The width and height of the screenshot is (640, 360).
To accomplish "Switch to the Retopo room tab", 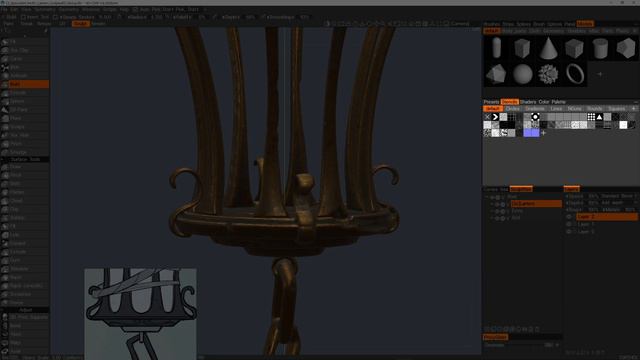I will pos(44,24).
